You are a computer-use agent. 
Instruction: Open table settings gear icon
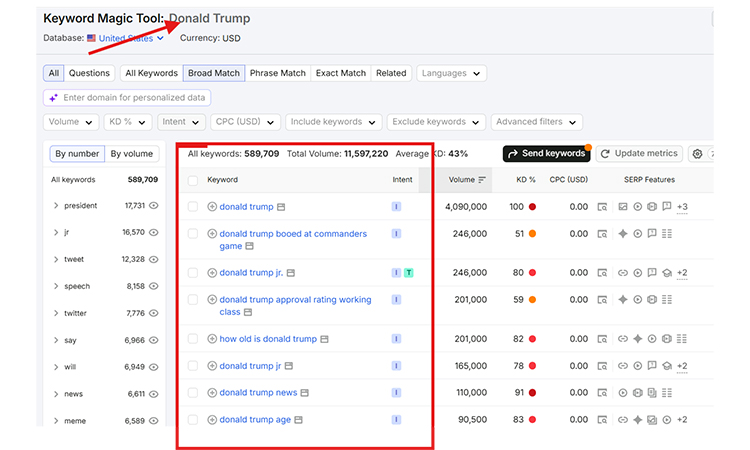tap(697, 154)
